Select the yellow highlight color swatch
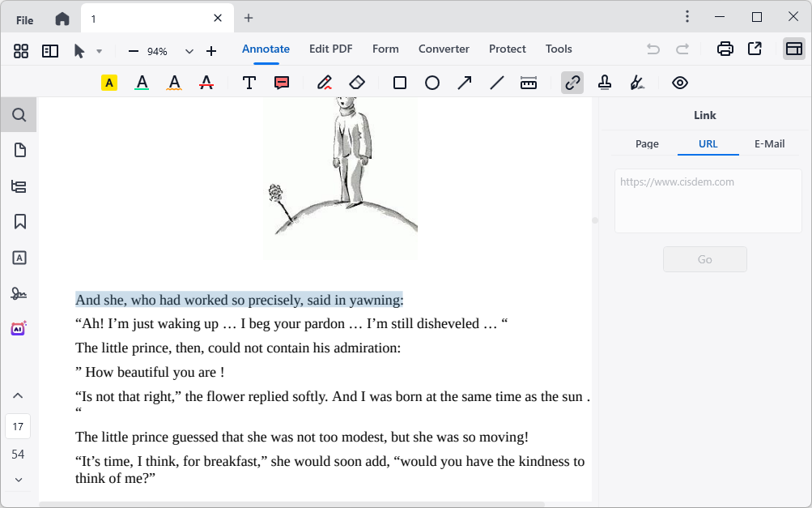 pos(108,82)
